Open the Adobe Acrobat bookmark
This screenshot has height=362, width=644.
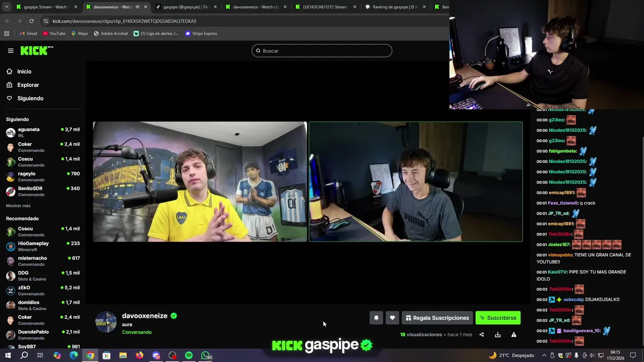click(x=111, y=34)
